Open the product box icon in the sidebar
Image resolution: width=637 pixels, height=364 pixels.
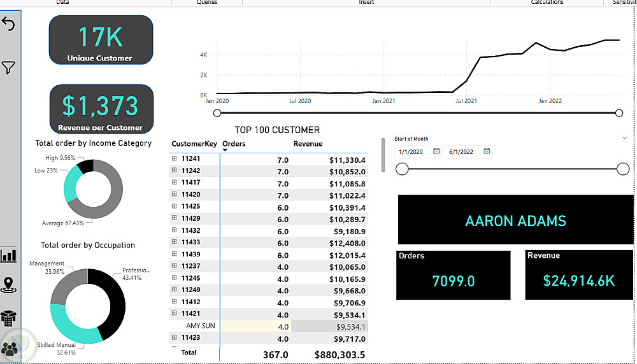(8, 319)
